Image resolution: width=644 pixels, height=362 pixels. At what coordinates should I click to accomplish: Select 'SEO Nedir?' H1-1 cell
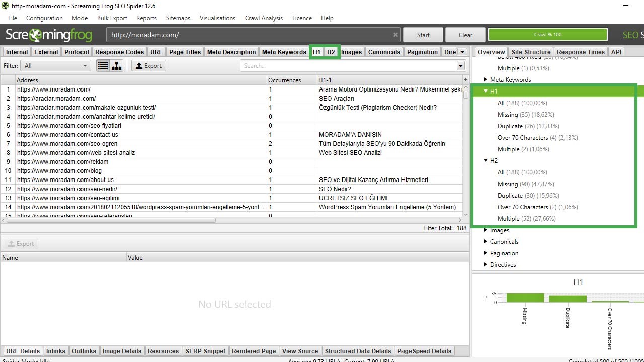(x=389, y=189)
